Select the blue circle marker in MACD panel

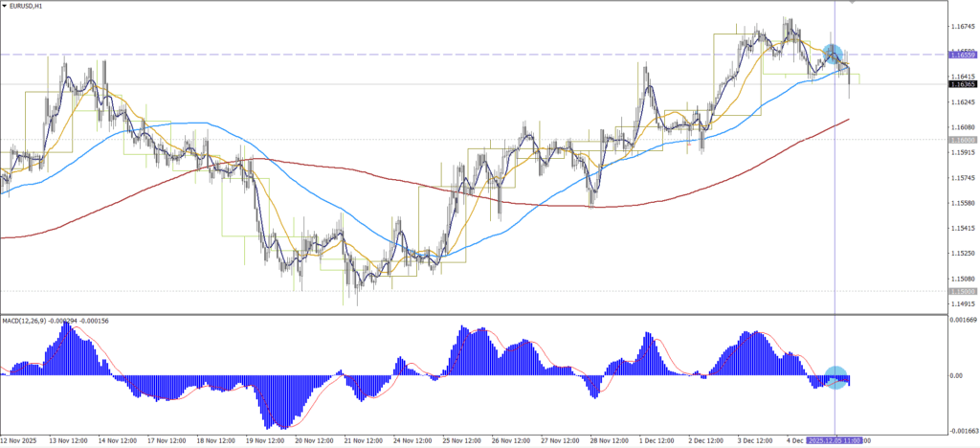pyautogui.click(x=835, y=377)
